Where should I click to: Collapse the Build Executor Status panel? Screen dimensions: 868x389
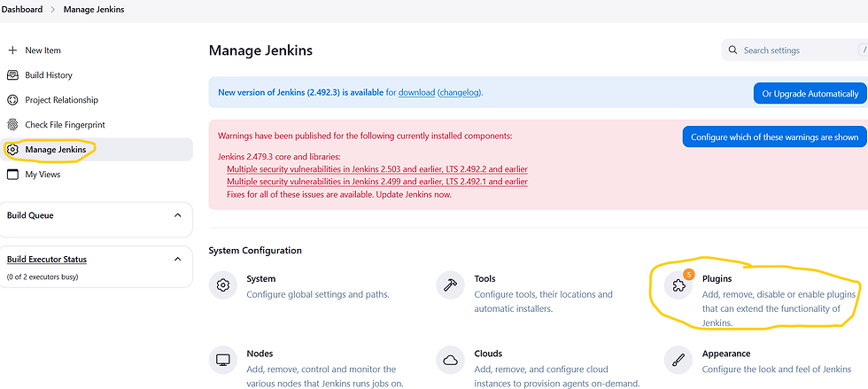pos(178,259)
